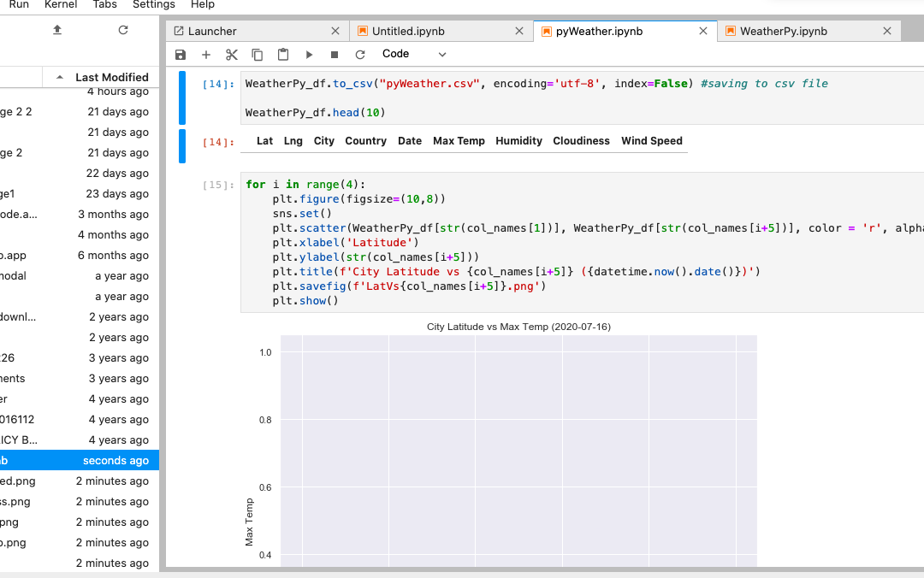Switch to the Untitled.ipynb tab

(440, 32)
